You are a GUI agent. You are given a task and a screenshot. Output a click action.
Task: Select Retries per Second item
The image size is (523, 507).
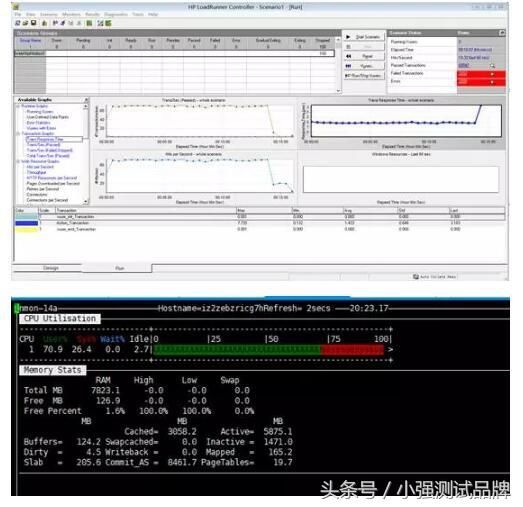point(42,189)
